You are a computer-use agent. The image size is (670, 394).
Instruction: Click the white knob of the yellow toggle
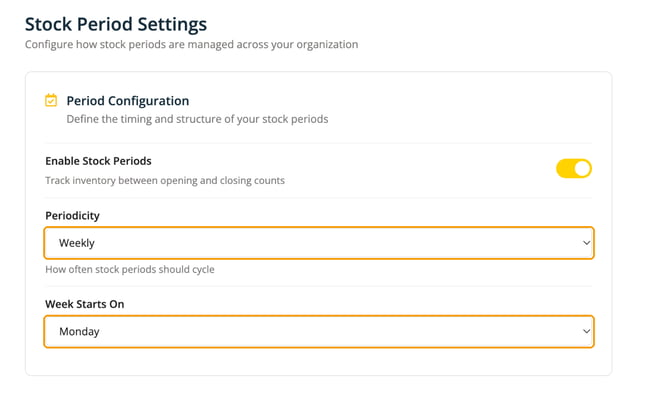click(x=582, y=168)
